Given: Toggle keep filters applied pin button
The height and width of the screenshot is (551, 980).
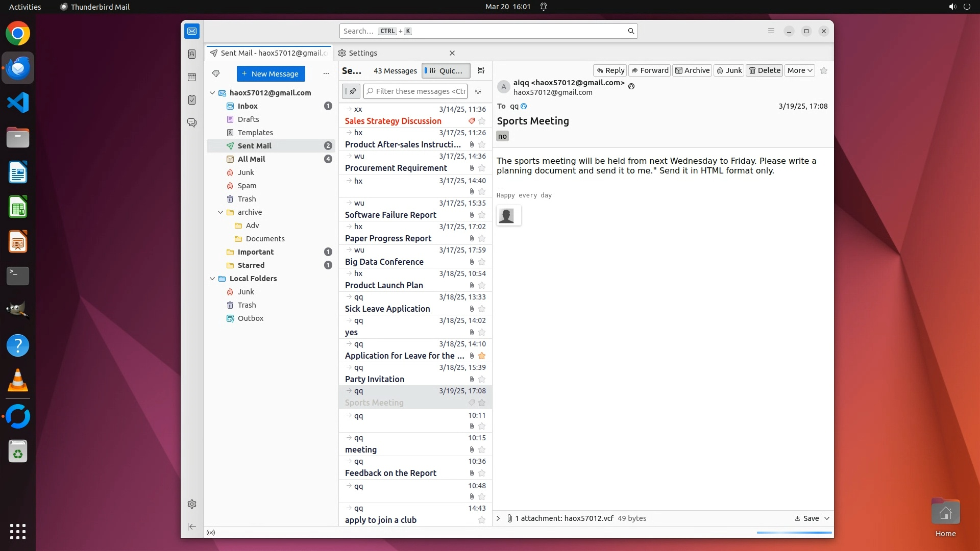Looking at the screenshot, I should click(x=351, y=91).
